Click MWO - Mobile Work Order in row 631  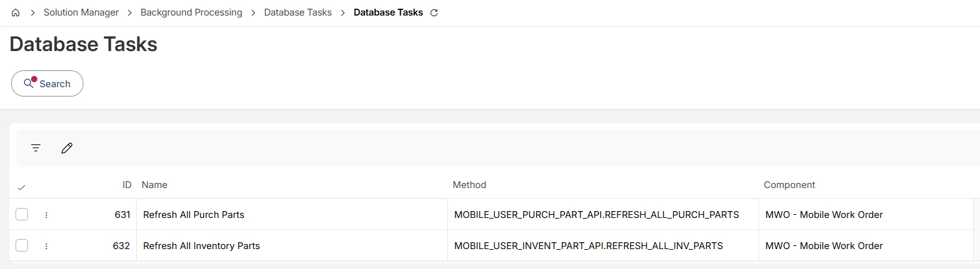pos(824,215)
